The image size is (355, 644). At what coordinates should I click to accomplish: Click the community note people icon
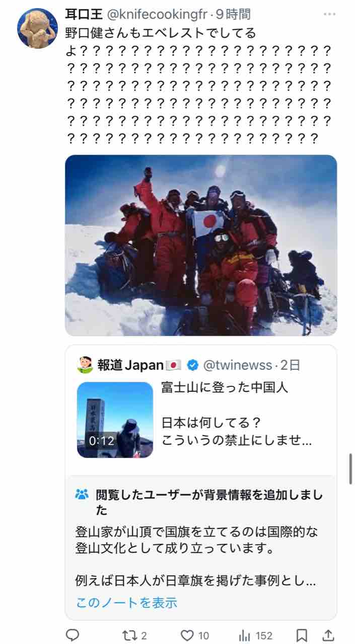82,494
